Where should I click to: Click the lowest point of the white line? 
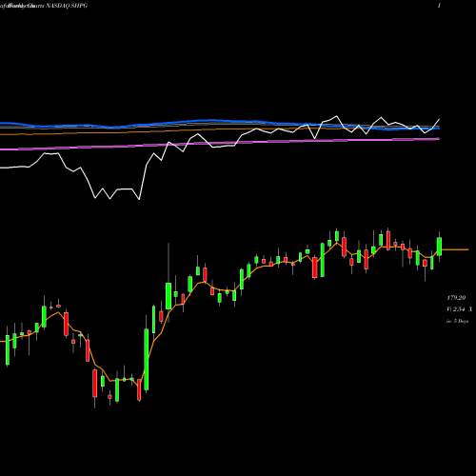[x=139, y=199]
